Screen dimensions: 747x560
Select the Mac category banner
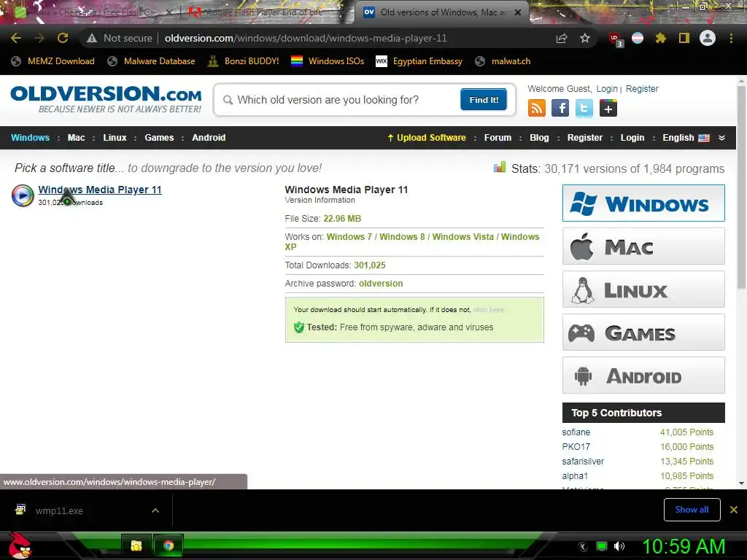[x=643, y=246]
